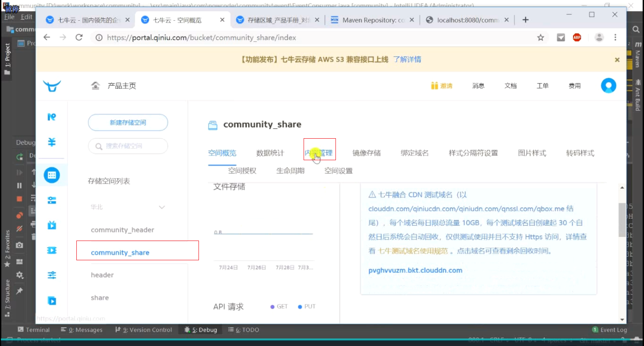
Task: Click the red ABP extension icon
Action: point(577,38)
